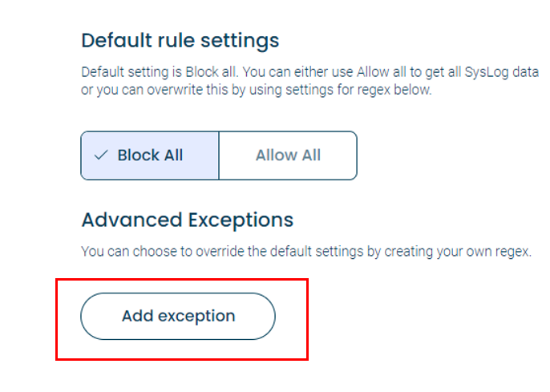Click the Advanced Exceptions heading
The image size is (550, 392).
click(188, 220)
